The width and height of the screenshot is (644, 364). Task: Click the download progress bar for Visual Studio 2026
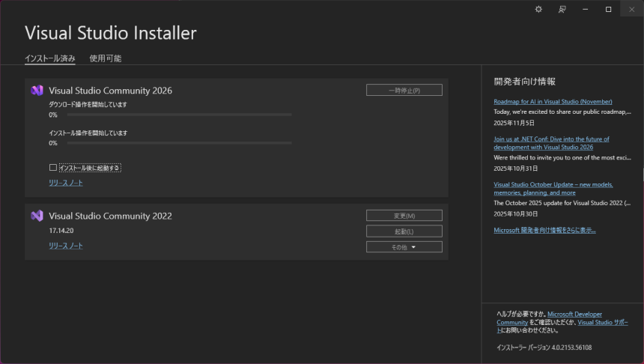click(179, 115)
